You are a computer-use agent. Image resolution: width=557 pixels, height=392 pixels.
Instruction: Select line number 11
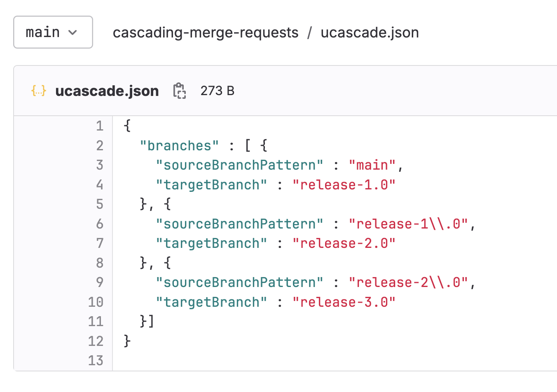click(x=96, y=321)
